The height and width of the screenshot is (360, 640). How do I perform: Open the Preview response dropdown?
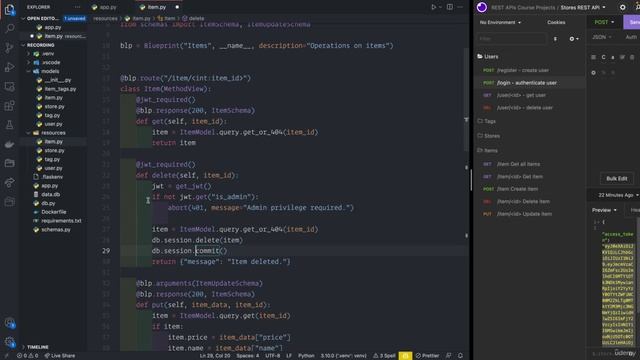pyautogui.click(x=604, y=210)
